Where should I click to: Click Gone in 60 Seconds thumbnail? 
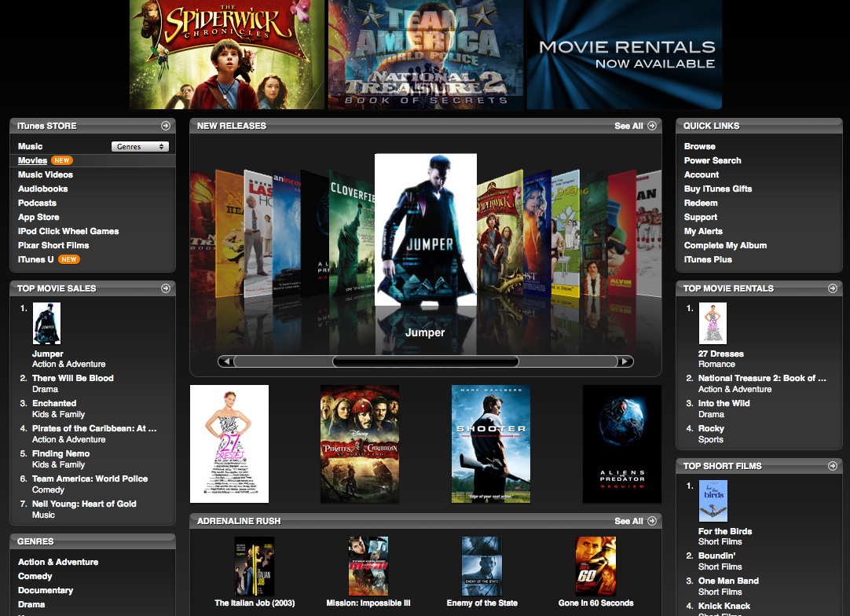(x=595, y=566)
